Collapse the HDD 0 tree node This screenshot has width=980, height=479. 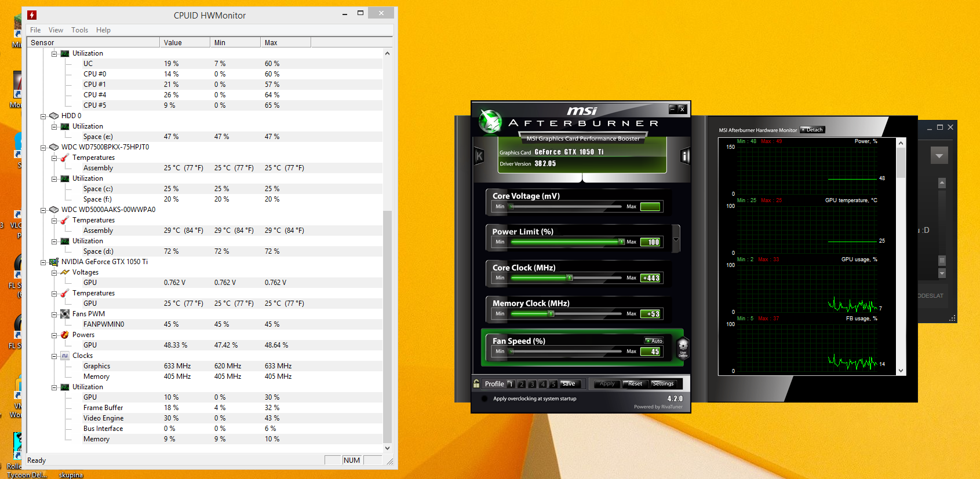[x=43, y=116]
